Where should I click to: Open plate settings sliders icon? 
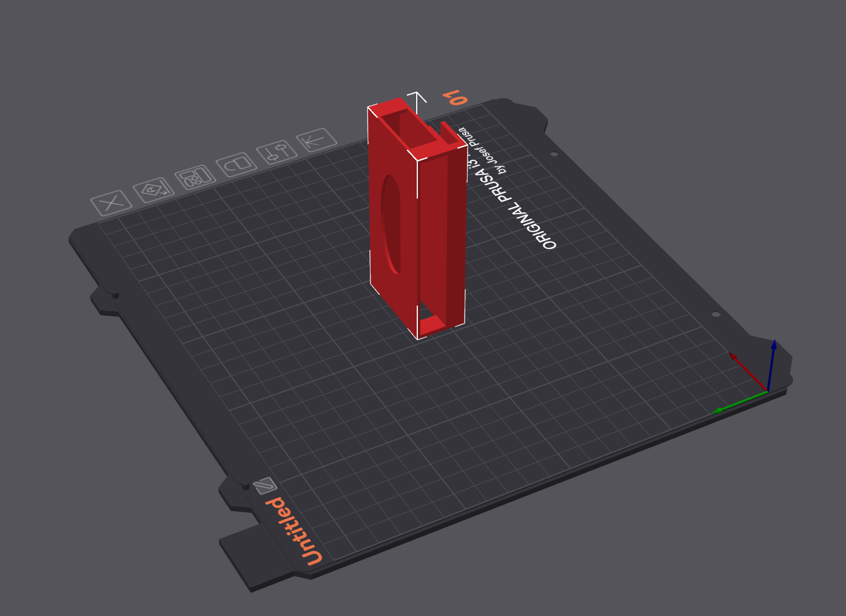point(277,152)
